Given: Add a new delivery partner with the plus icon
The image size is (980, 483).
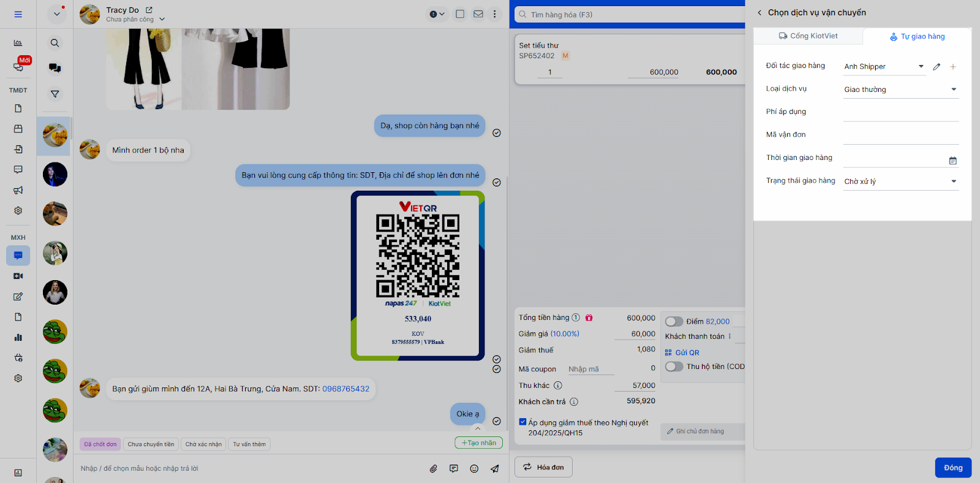Looking at the screenshot, I should tap(953, 67).
